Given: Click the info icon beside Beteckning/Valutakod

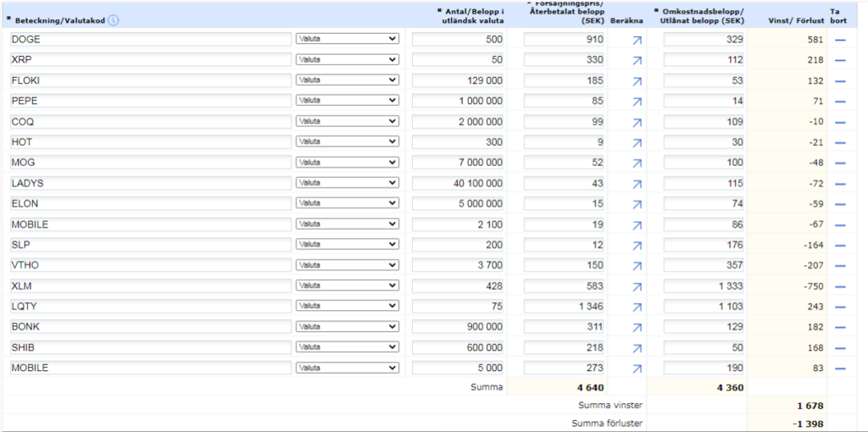Looking at the screenshot, I should click(114, 19).
